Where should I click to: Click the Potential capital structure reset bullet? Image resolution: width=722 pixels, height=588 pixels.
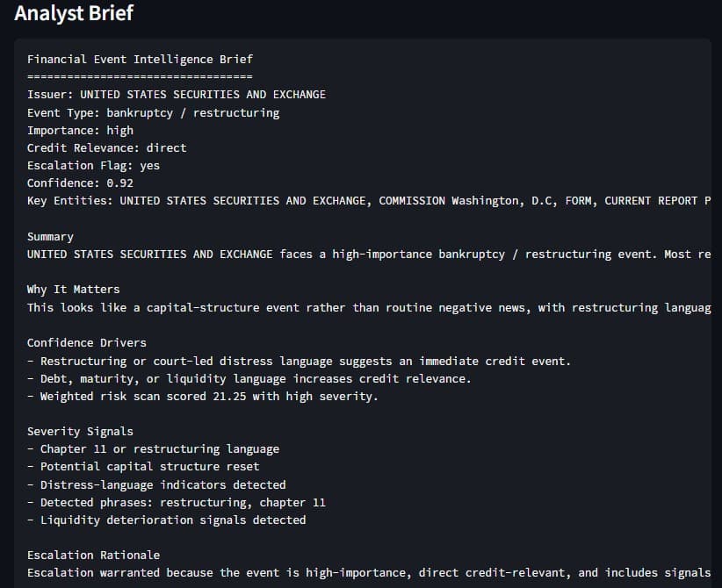[143, 467]
